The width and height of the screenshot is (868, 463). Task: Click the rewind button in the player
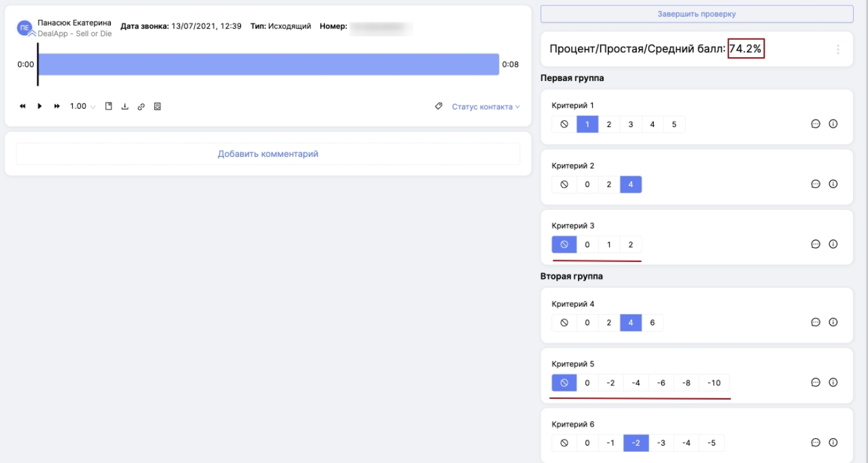[x=23, y=106]
